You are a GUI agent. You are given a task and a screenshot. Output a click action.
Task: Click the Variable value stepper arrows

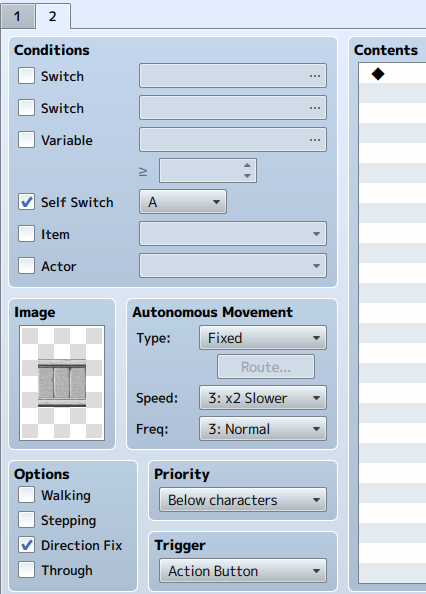[247, 170]
